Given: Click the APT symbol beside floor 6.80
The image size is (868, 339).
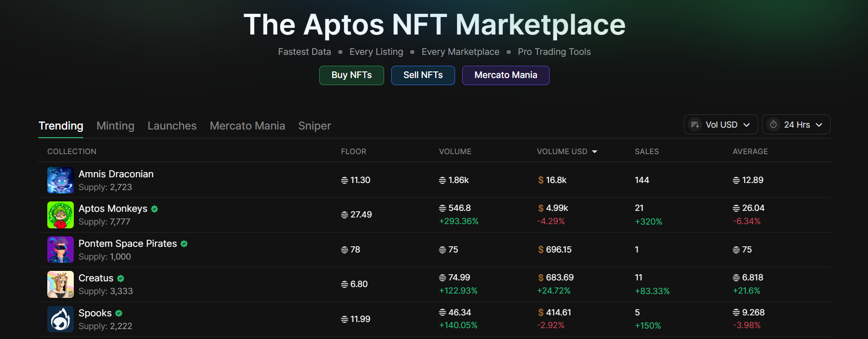Looking at the screenshot, I should tap(344, 284).
